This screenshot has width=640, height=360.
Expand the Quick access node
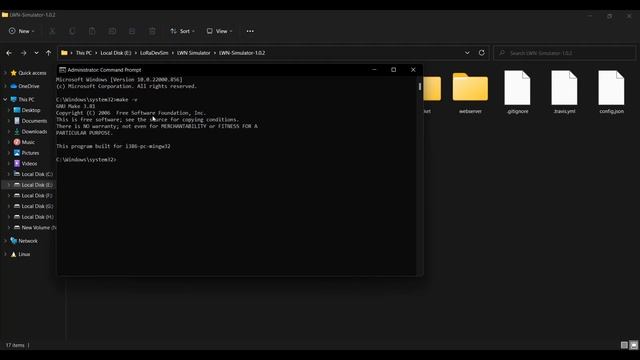tap(5, 73)
